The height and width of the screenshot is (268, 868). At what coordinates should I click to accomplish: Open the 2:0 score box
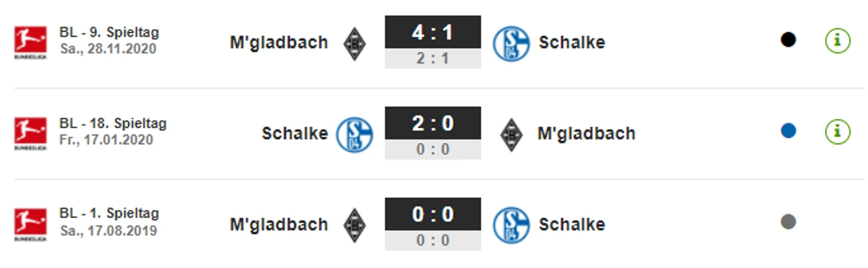(x=433, y=124)
